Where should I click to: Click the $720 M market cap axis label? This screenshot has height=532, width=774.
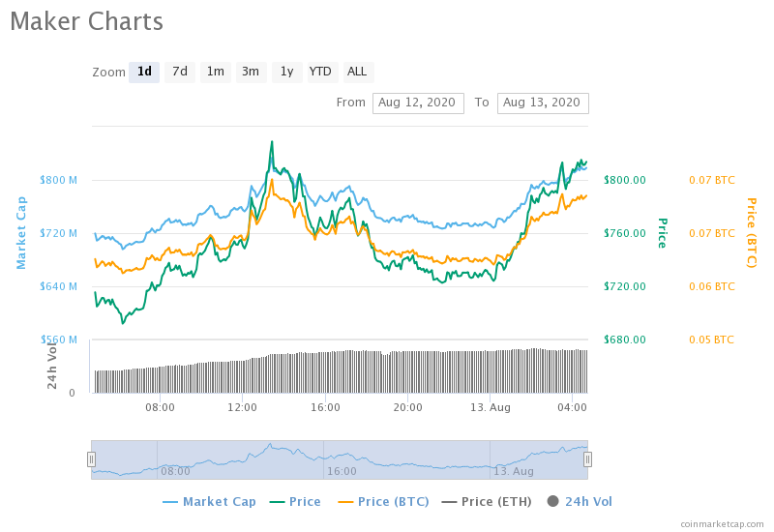pos(59,233)
